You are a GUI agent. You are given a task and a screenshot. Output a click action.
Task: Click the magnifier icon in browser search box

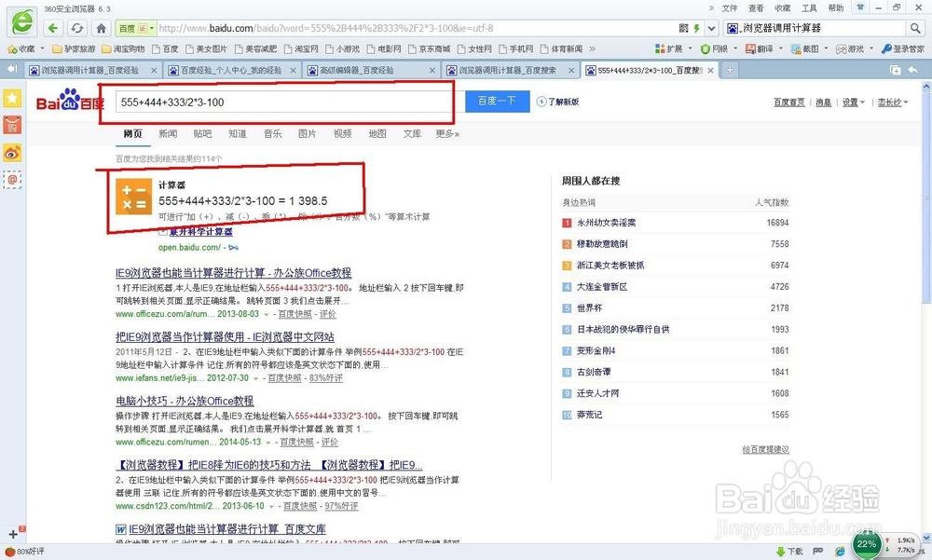914,28
